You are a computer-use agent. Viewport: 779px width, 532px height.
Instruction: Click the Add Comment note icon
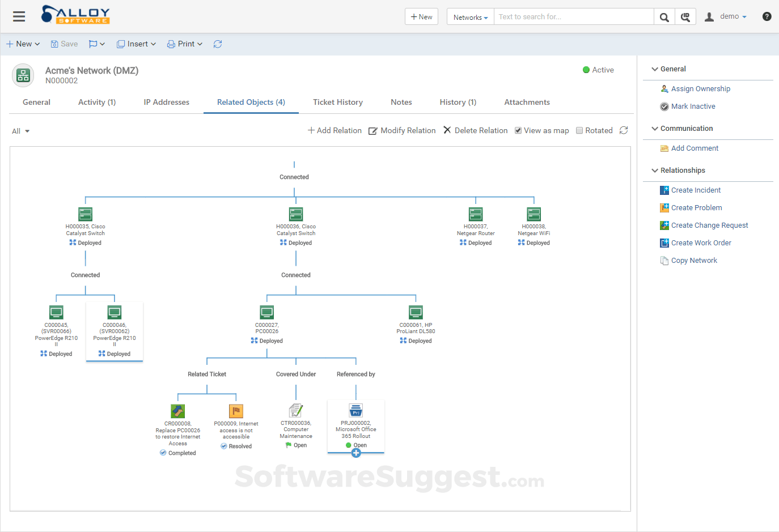(663, 148)
